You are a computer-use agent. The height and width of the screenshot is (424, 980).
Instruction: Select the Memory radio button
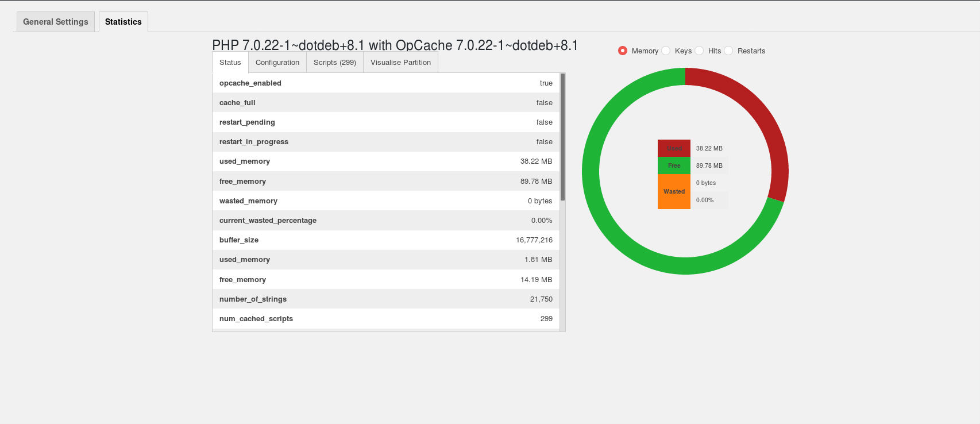(x=623, y=51)
